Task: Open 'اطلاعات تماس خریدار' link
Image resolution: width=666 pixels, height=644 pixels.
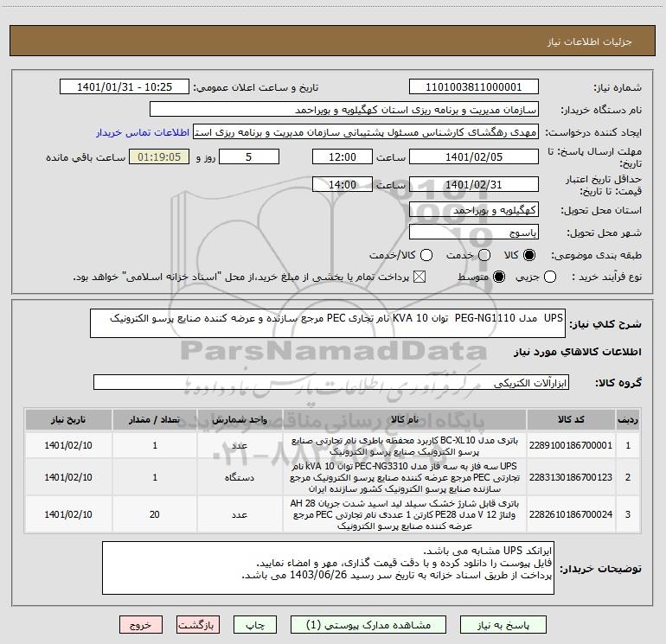Action: pyautogui.click(x=143, y=132)
